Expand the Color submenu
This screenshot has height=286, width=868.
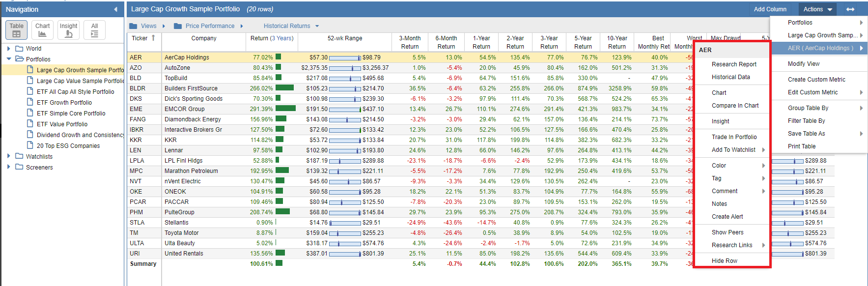coord(763,166)
